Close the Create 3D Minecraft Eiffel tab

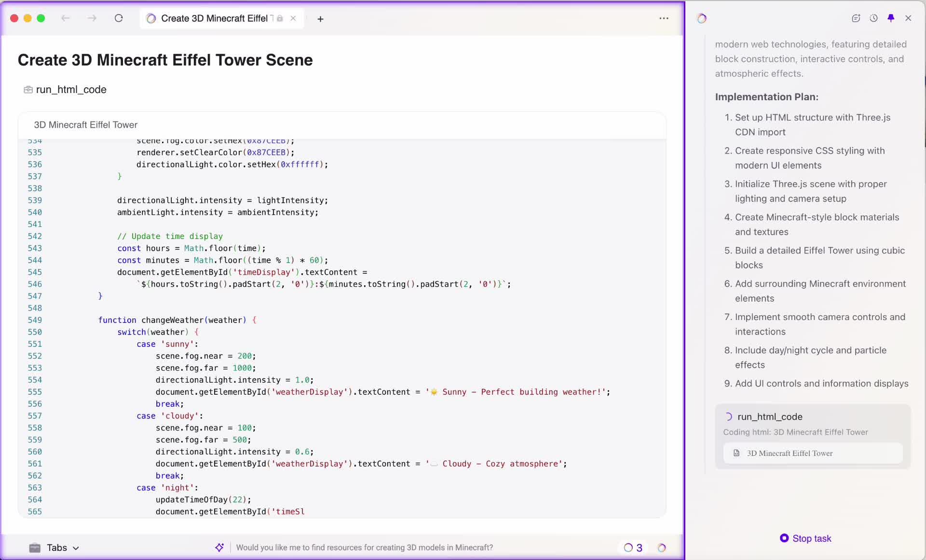point(293,18)
